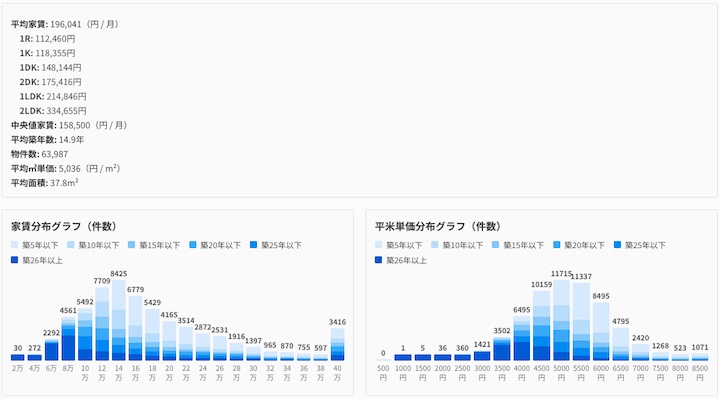Click the 11337 bar at 5500円 unit price
Screen dimensions: 720x399
point(581,322)
